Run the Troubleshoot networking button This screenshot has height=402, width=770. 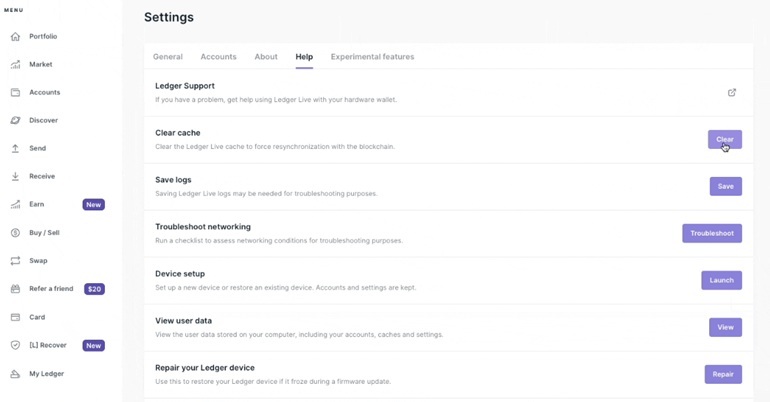pyautogui.click(x=711, y=233)
